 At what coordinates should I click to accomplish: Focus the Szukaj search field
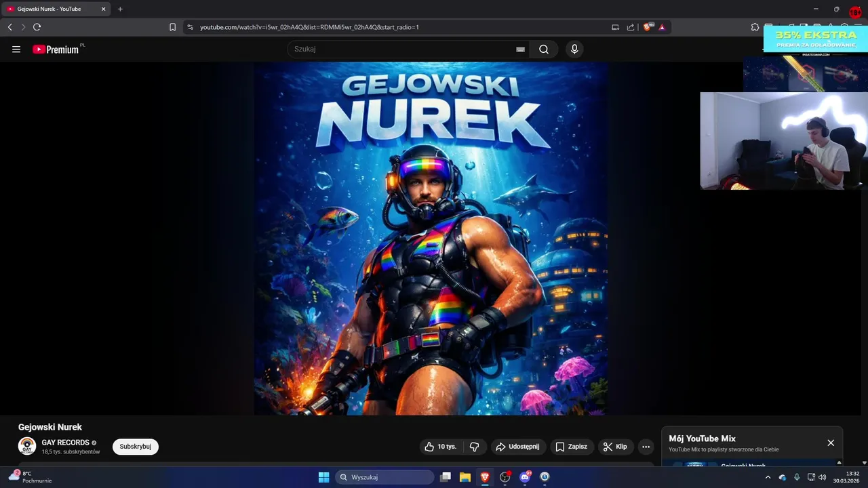click(x=403, y=49)
